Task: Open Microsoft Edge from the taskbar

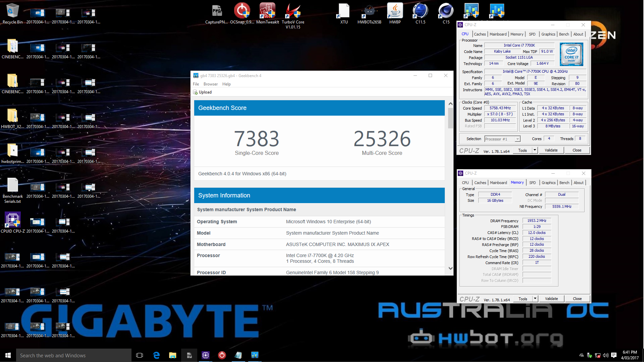Action: [x=156, y=355]
